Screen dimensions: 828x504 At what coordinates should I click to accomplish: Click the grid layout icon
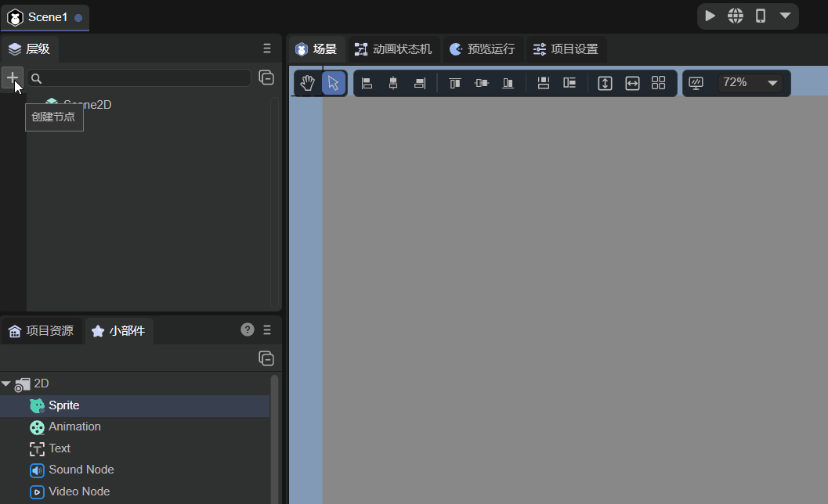[658, 83]
